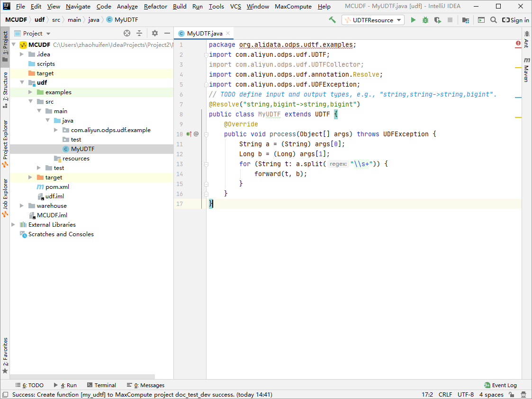532x399 pixels.
Task: Hide the Project tool window
Action: (167, 33)
